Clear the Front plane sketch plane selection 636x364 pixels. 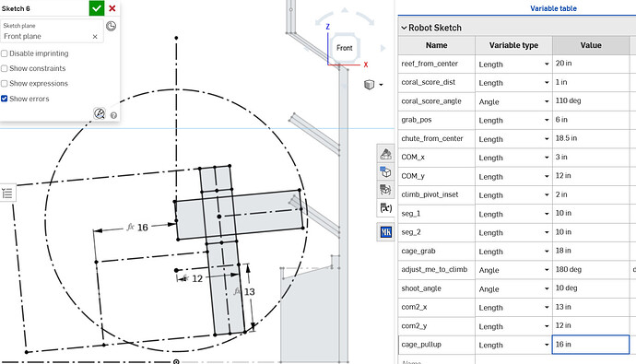tap(95, 37)
